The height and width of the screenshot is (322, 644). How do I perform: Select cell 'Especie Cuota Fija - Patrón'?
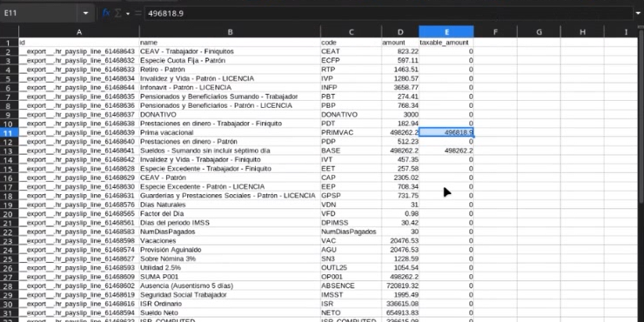pyautogui.click(x=230, y=60)
